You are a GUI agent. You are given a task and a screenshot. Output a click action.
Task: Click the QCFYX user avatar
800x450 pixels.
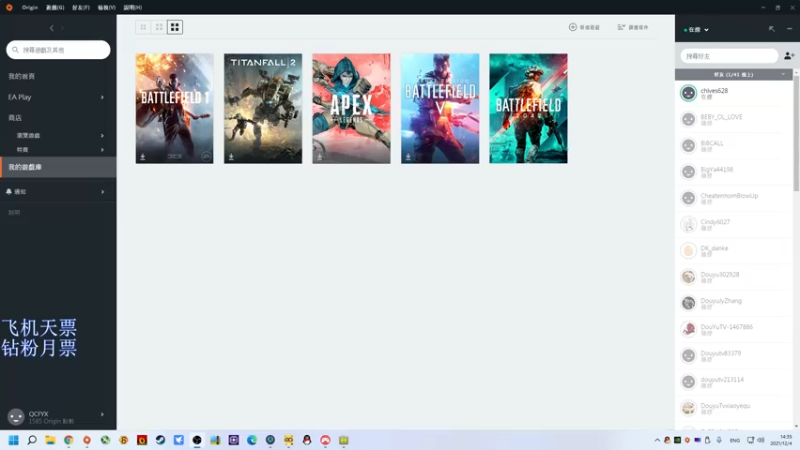16,417
